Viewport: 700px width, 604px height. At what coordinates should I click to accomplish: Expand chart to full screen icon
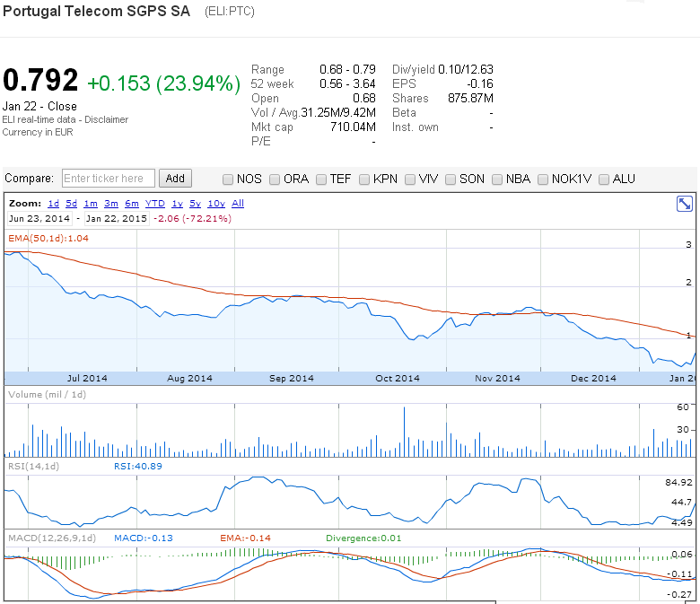pos(685,204)
